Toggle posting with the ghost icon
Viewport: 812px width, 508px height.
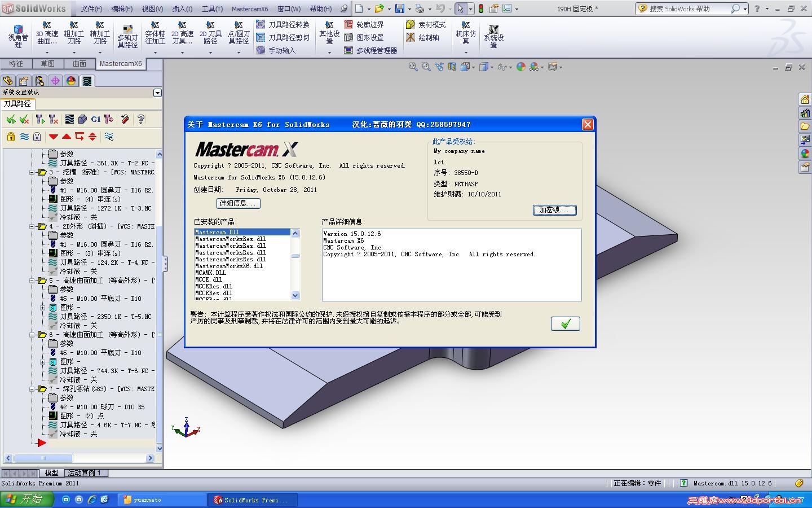click(x=37, y=137)
